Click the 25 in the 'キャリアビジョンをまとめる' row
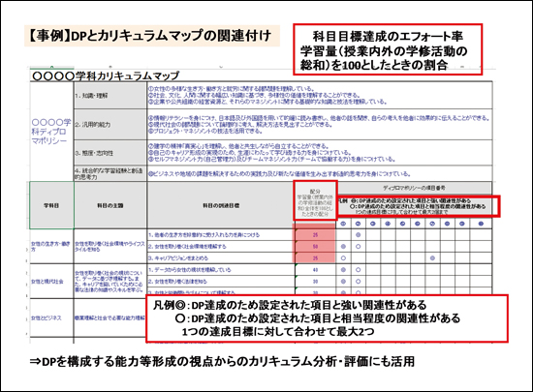Viewport: 533px width, 392px height. (x=316, y=257)
